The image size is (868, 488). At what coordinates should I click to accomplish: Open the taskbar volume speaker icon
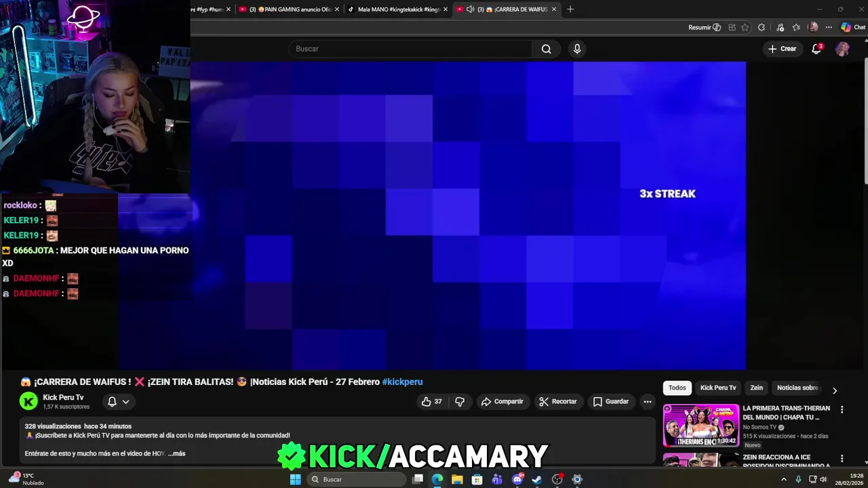(x=824, y=479)
